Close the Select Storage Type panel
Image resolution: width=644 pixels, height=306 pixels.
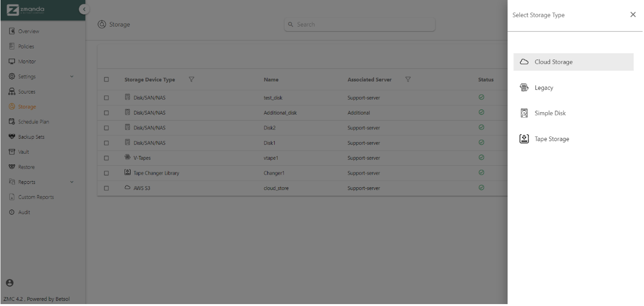coord(633,15)
